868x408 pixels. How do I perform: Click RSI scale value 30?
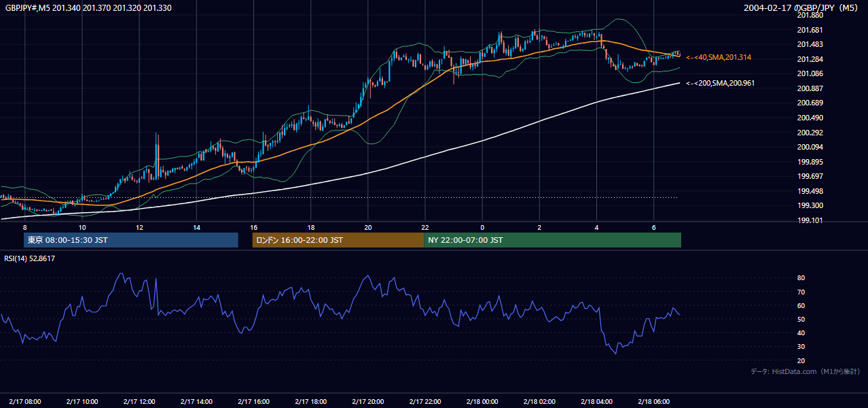pos(801,346)
